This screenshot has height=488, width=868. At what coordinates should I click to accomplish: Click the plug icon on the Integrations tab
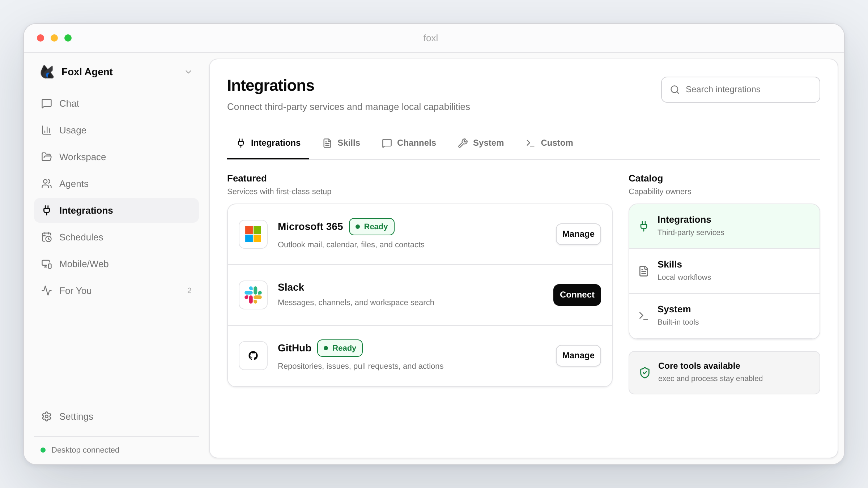point(241,143)
